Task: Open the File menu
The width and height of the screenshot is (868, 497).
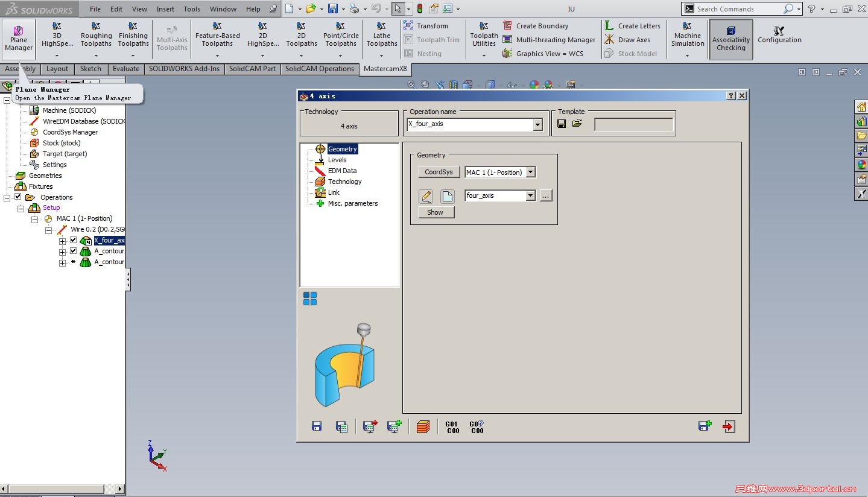Action: coord(95,9)
